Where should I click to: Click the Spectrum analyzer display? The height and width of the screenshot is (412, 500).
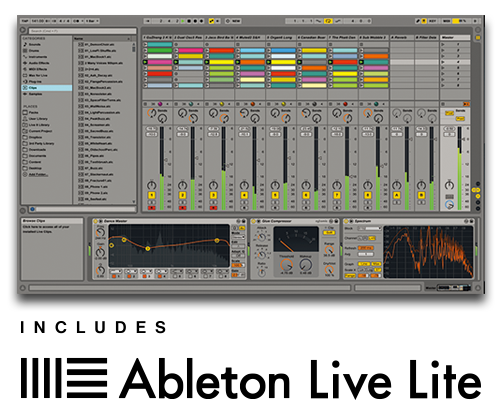[x=429, y=252]
